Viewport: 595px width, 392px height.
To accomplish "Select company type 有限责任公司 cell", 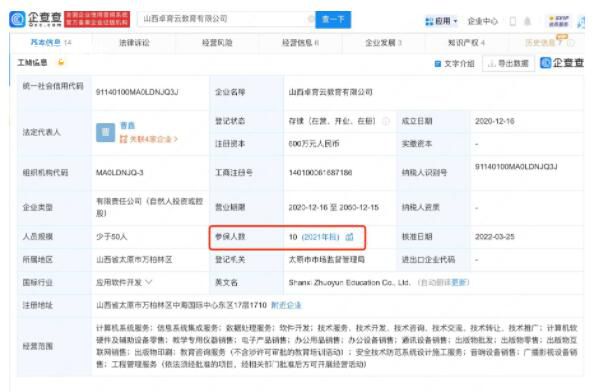I will point(150,207).
